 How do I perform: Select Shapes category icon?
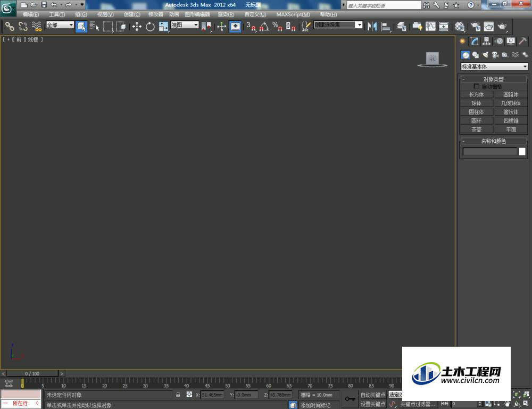coord(475,55)
